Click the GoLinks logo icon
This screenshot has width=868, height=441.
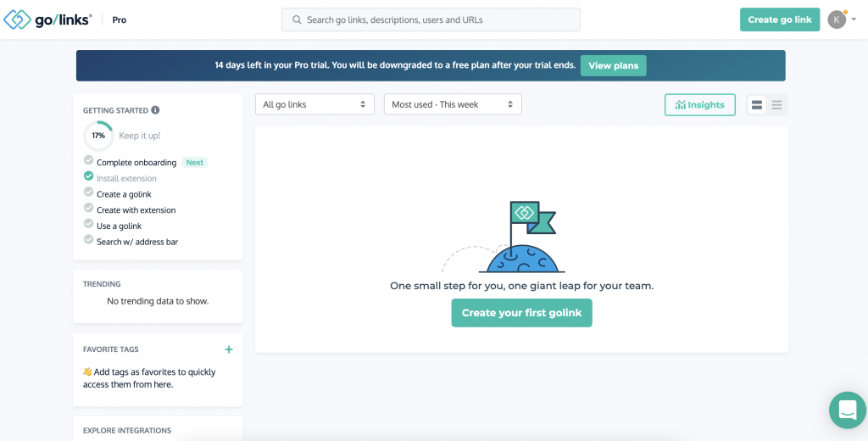click(x=17, y=20)
